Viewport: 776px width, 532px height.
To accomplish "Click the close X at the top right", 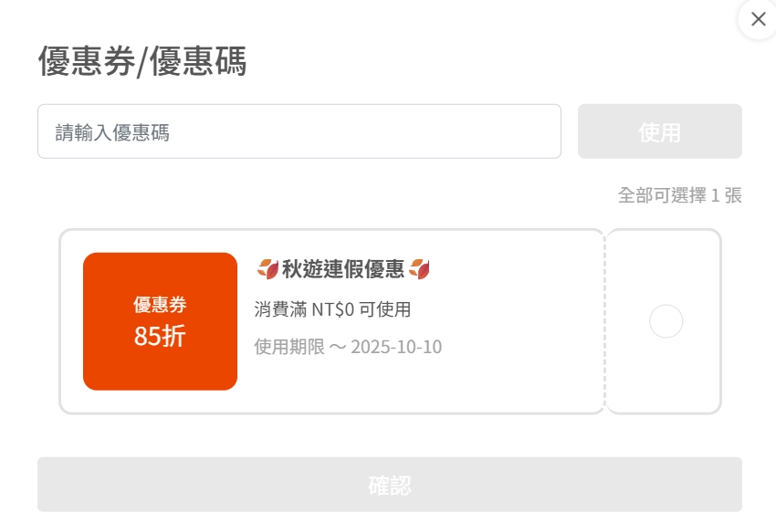I will tap(757, 19).
